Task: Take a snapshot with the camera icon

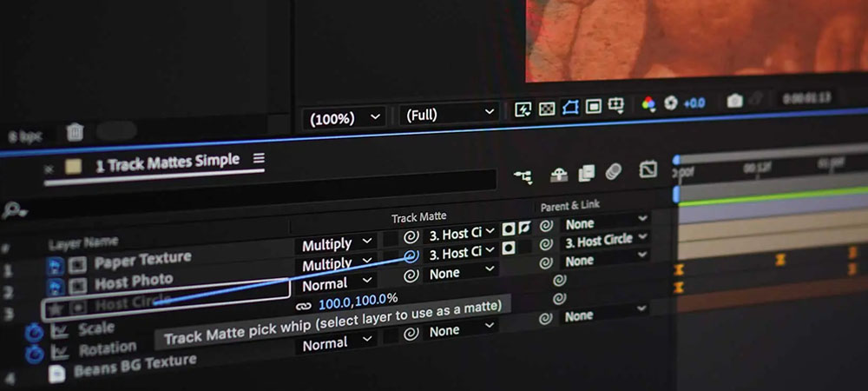Action: pyautogui.click(x=734, y=101)
